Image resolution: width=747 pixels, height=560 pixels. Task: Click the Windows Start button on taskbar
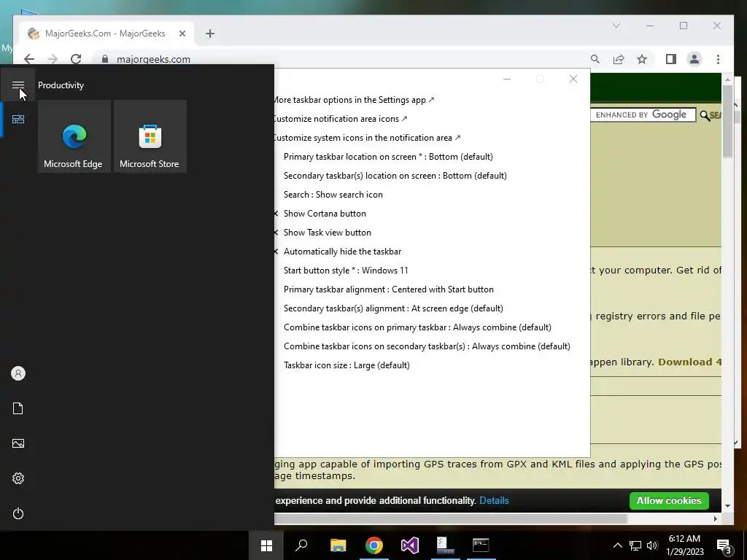(267, 545)
